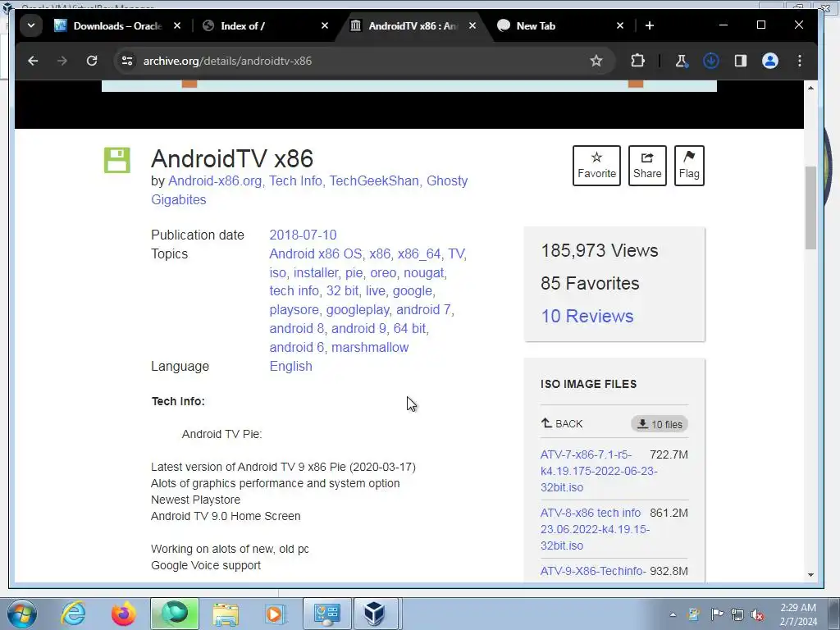Open site information icon in address bar
Image resolution: width=840 pixels, height=630 pixels.
click(127, 61)
